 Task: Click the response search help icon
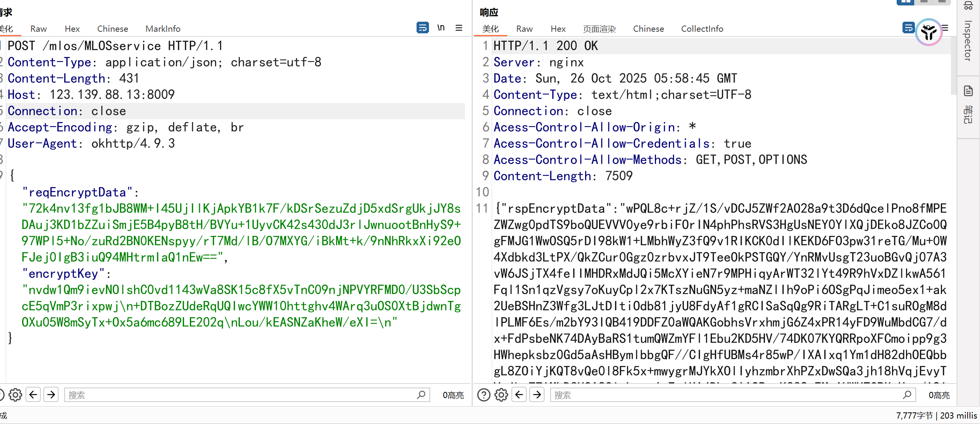[x=484, y=395]
